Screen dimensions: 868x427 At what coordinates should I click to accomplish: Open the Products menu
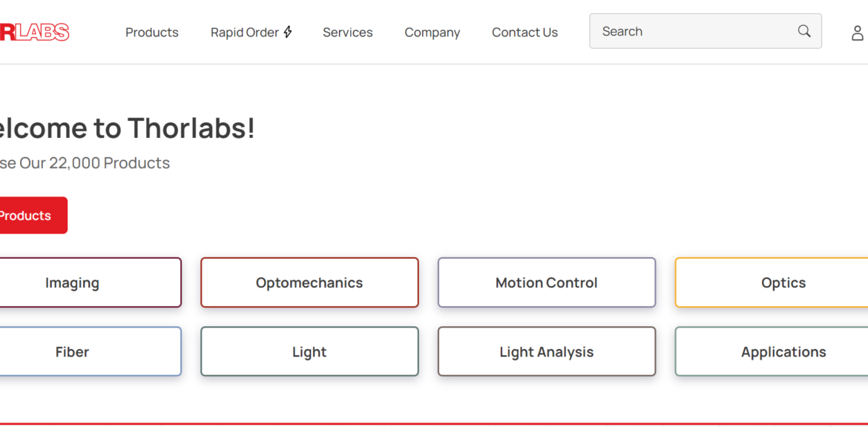click(x=152, y=33)
